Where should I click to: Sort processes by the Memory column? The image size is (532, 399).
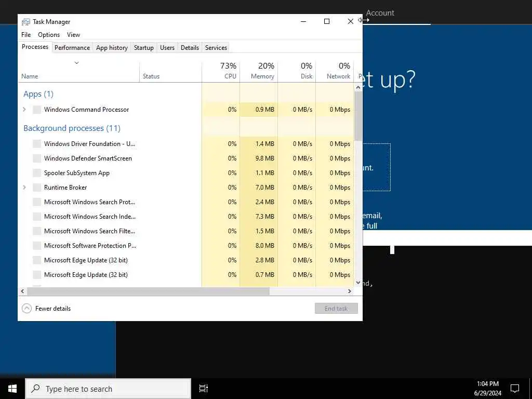click(x=259, y=71)
